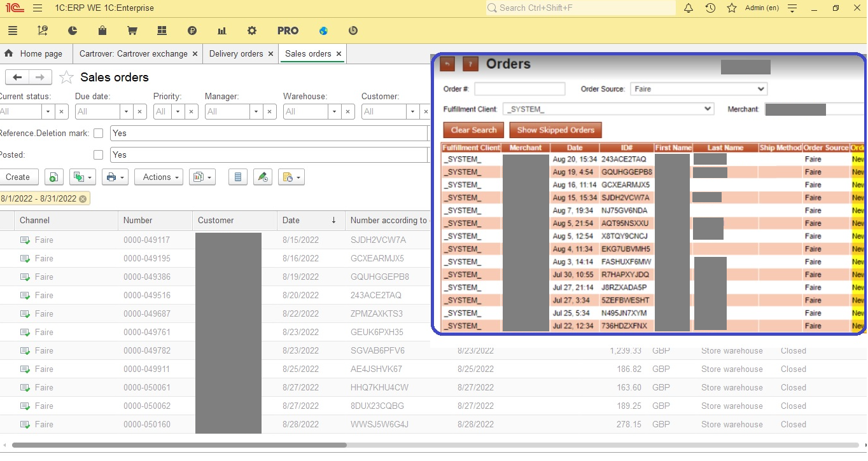Focus the Search Ctrl+Shift+F field

[x=580, y=8]
